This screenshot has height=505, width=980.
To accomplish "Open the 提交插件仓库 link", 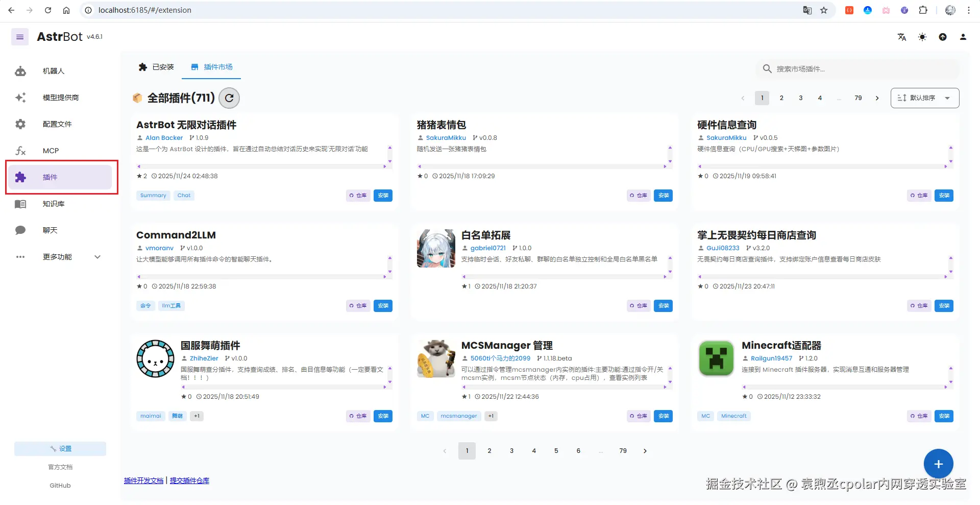I will (x=189, y=480).
